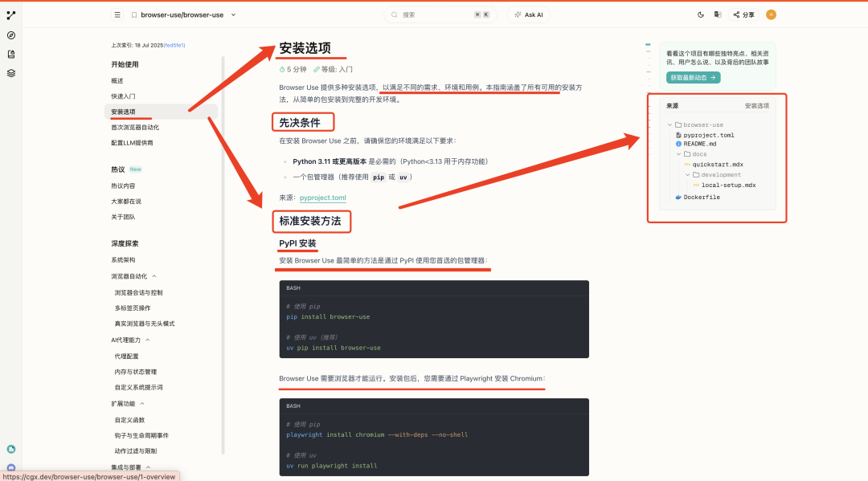Open README.md in the 来源 file tree
The image size is (868, 481).
pos(700,144)
